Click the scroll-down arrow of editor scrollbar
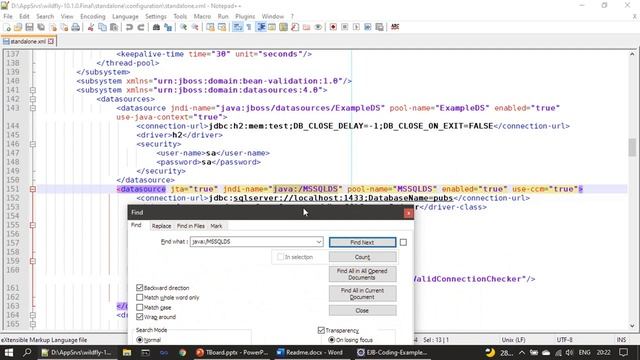Viewport: 640px width, 360px height. pos(632,326)
